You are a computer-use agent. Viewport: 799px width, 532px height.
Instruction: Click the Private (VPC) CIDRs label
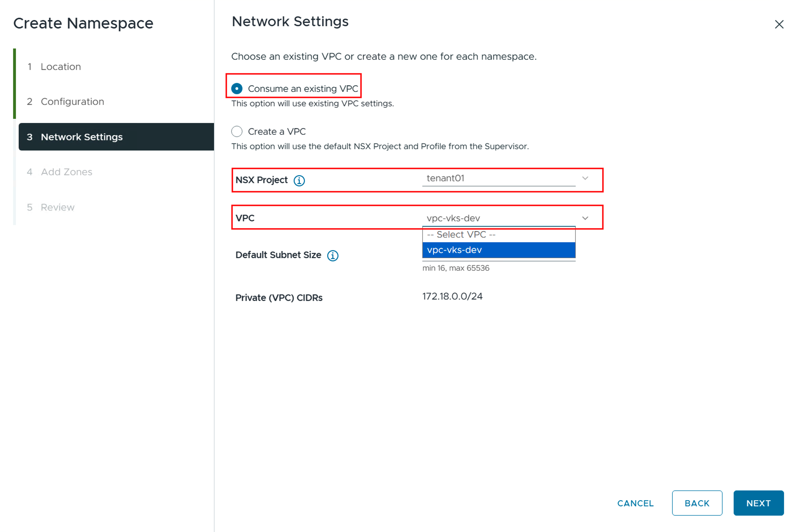[279, 297]
